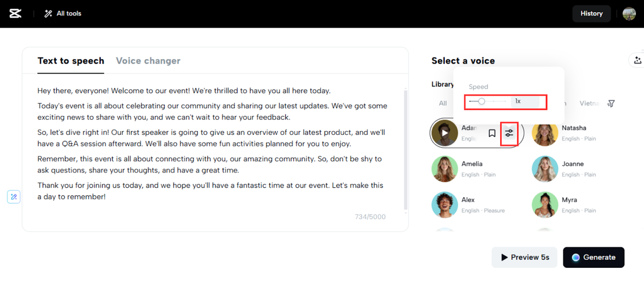Open the All tools menu
Image resolution: width=644 pixels, height=282 pixels.
[x=63, y=14]
